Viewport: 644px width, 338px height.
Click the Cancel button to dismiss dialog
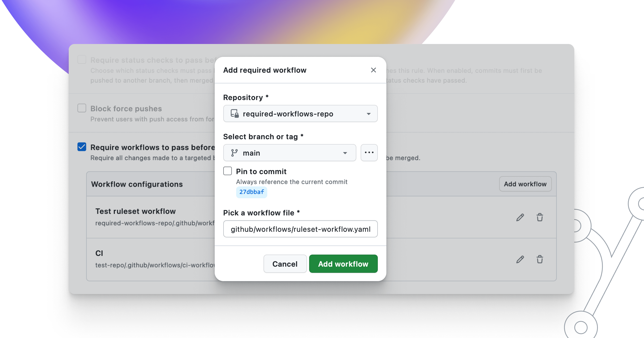tap(285, 263)
